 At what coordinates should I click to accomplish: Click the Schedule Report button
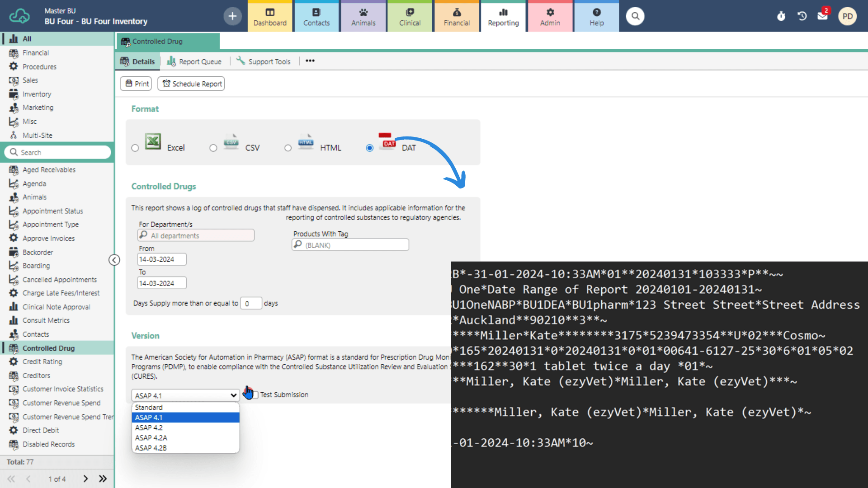(x=191, y=84)
